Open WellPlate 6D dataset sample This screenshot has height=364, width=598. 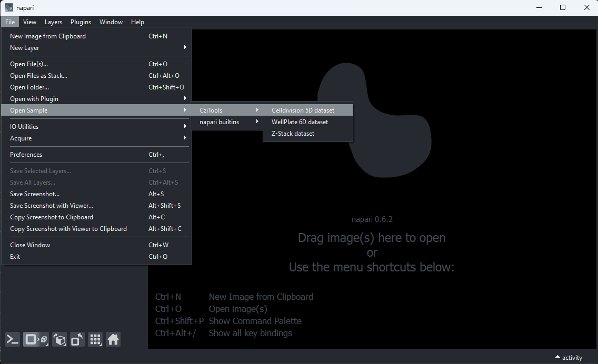tap(308, 122)
